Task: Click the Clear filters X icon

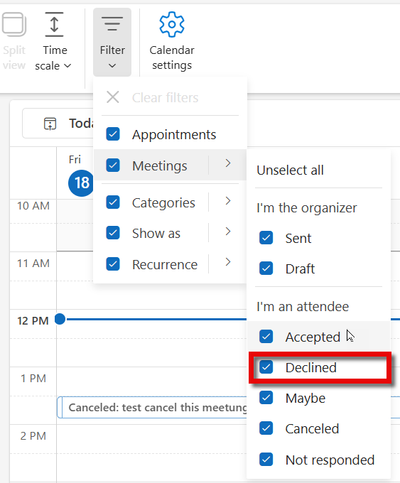Action: pos(113,97)
